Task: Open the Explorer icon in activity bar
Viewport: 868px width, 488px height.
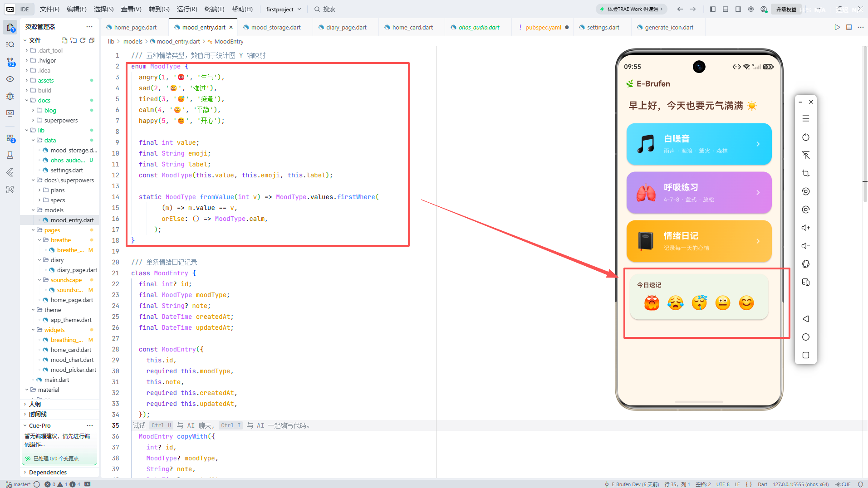Action: pyautogui.click(x=10, y=28)
